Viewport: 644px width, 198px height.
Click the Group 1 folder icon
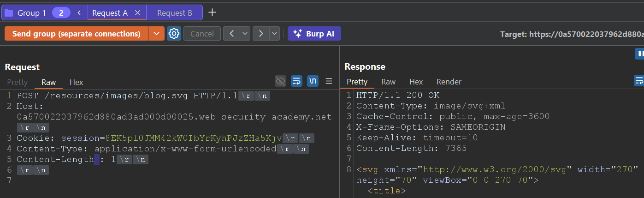click(x=8, y=13)
